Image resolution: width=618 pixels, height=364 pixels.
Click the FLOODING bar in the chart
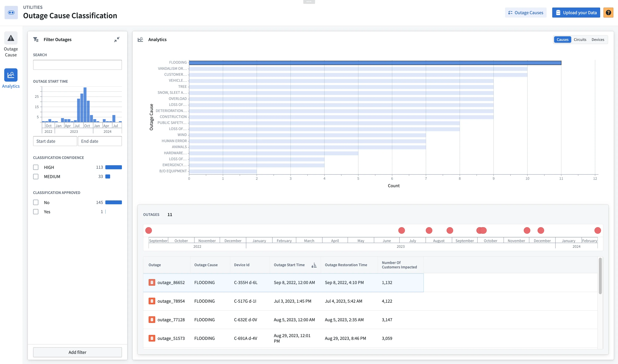click(375, 63)
